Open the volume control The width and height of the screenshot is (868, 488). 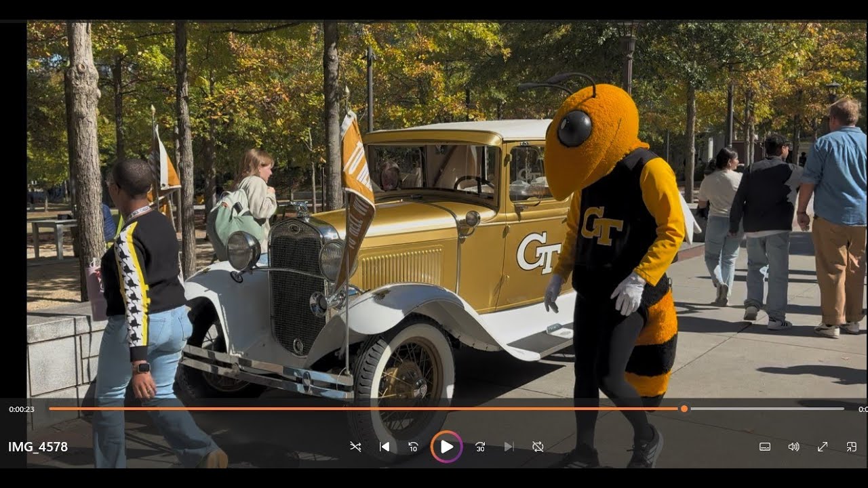tap(793, 447)
